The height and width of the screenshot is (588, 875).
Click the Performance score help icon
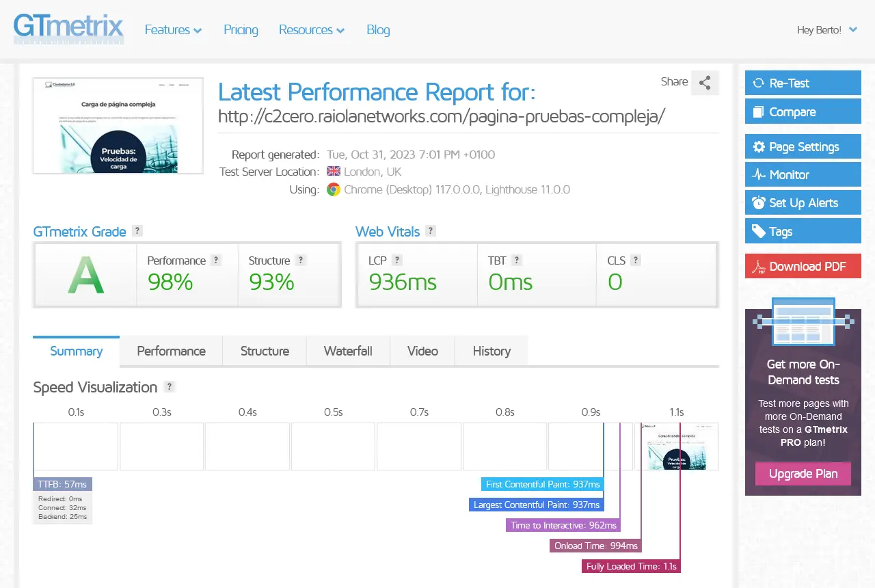216,260
